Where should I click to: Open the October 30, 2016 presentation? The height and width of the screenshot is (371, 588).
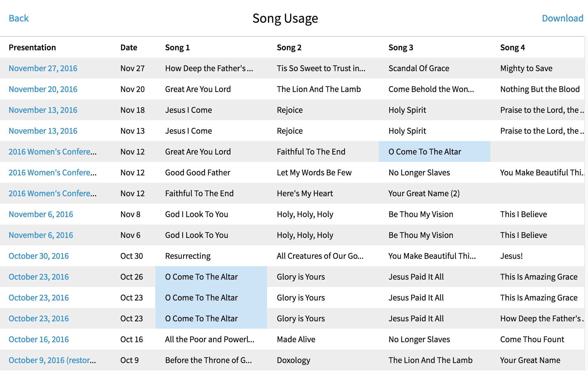(x=39, y=256)
